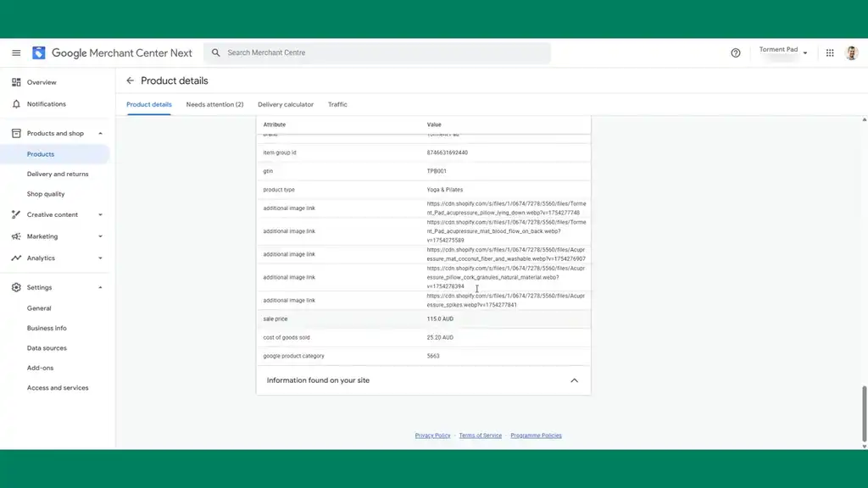The width and height of the screenshot is (868, 488).
Task: Collapse Information found on your site
Action: (x=574, y=380)
